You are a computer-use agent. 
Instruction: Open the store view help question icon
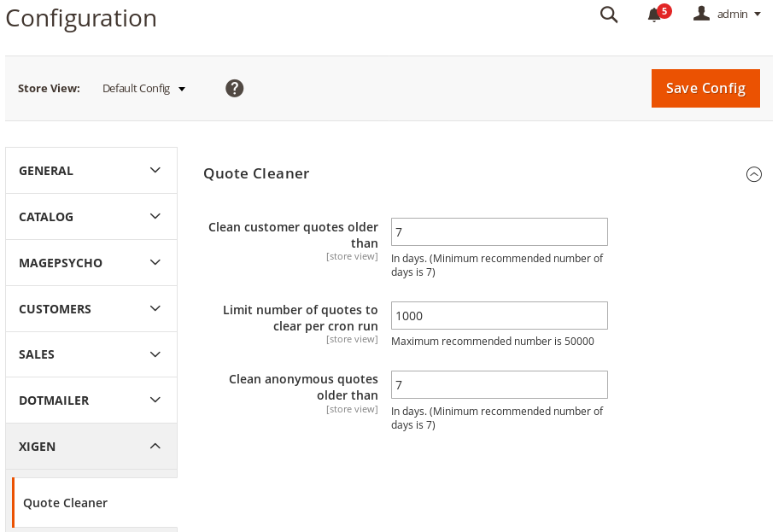(x=234, y=88)
